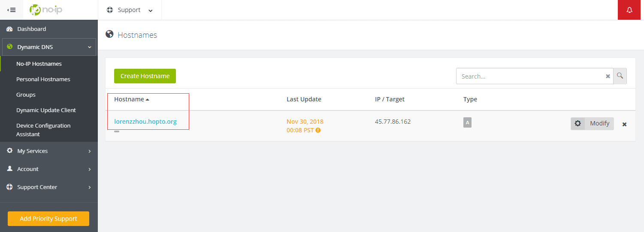Clear search field with the x icon

pos(608,76)
